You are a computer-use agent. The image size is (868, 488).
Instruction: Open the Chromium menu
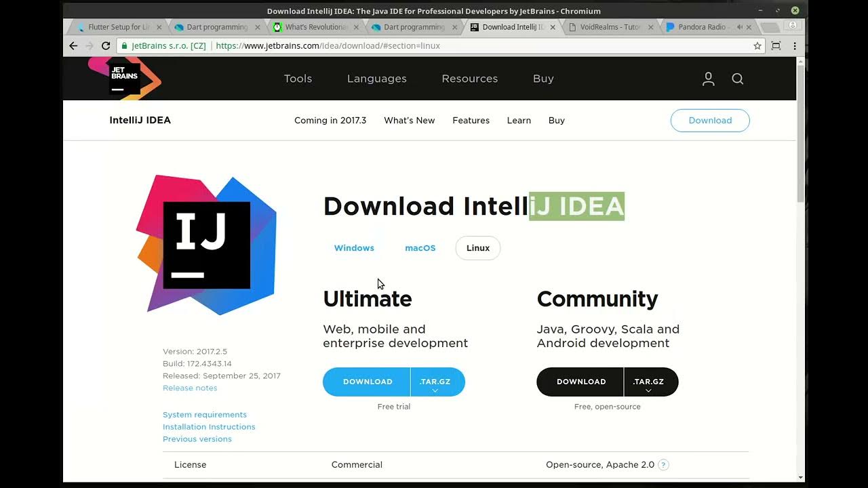pyautogui.click(x=795, y=45)
